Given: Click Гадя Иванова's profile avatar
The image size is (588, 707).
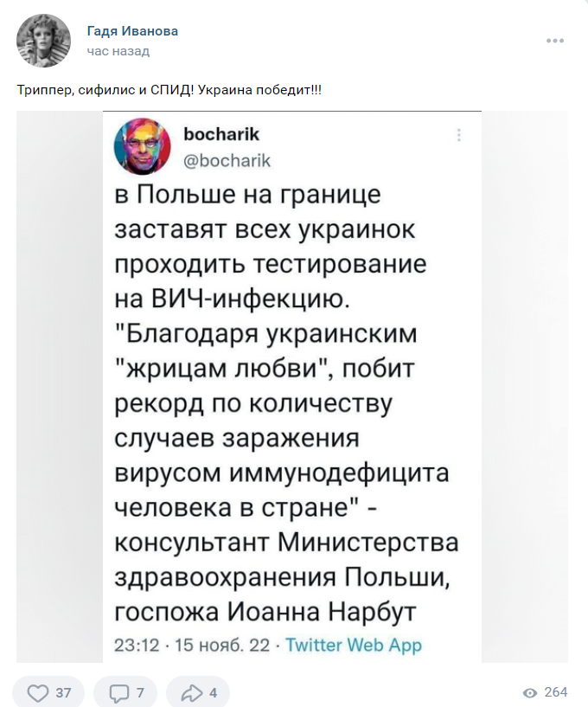Looking at the screenshot, I should coord(43,41).
